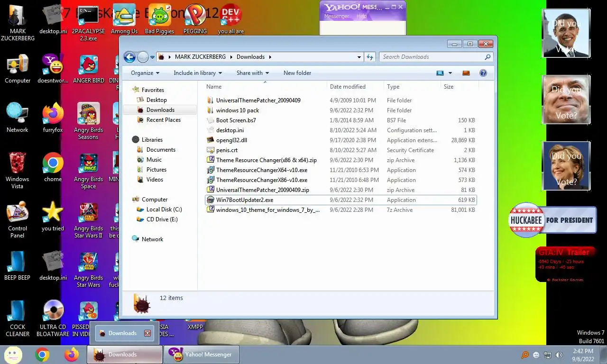The width and height of the screenshot is (607, 364).
Task: Open the Videos library
Action: (155, 180)
